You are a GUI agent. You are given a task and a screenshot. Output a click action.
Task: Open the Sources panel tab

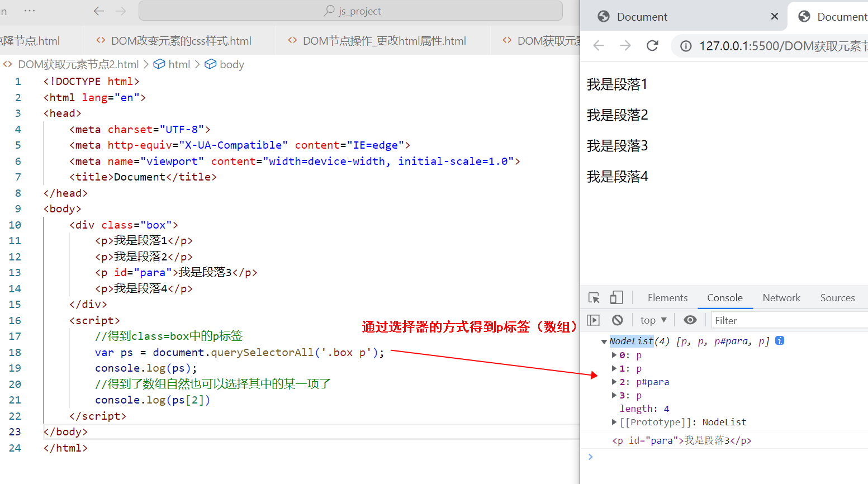pyautogui.click(x=837, y=298)
